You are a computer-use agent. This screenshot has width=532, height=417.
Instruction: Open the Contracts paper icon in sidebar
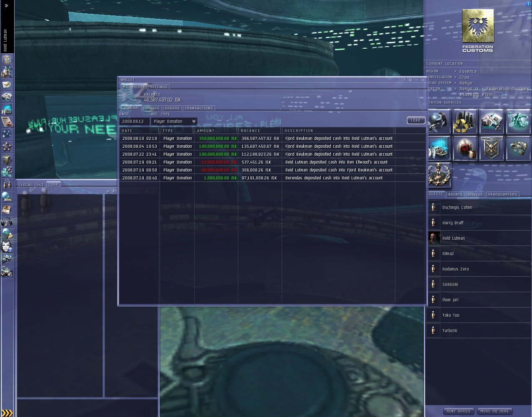7,122
